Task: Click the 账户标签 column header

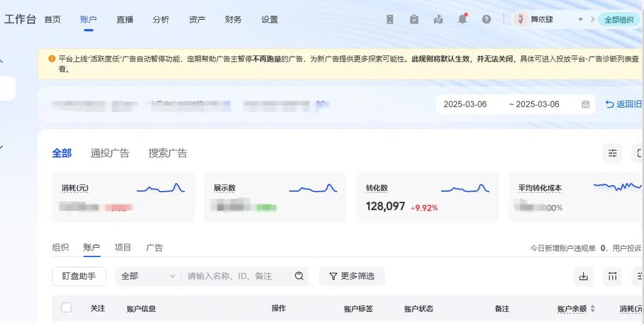Action: pyautogui.click(x=358, y=309)
